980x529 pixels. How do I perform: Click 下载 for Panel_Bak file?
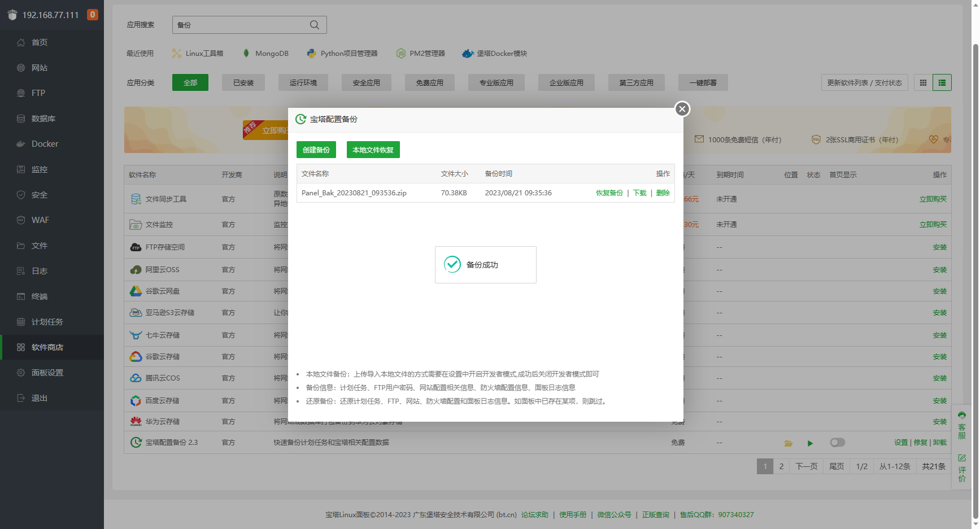[640, 193]
